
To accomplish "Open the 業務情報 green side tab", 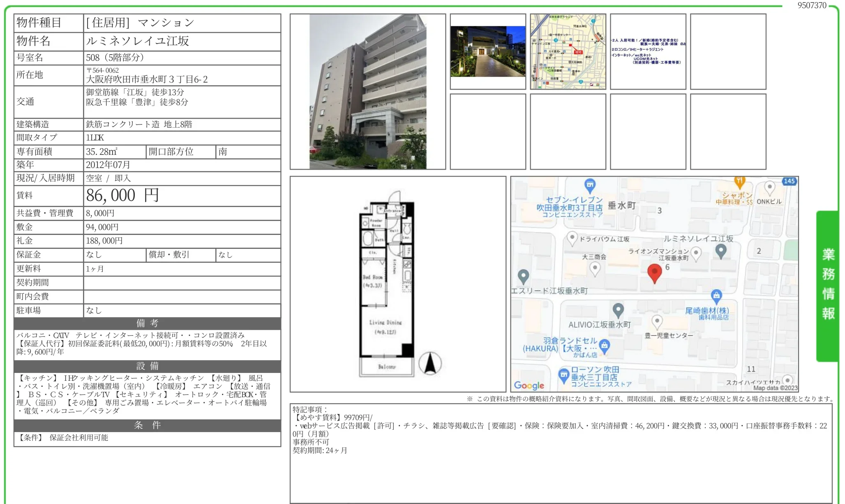I will [827, 286].
